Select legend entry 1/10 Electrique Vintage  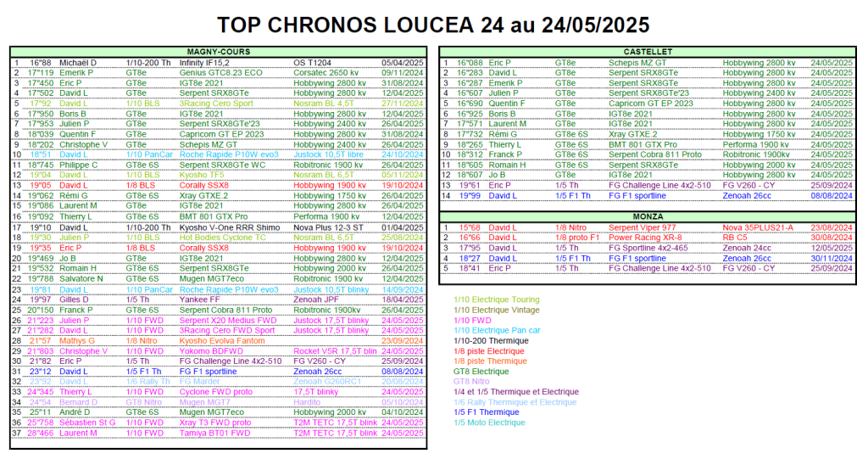(x=497, y=310)
